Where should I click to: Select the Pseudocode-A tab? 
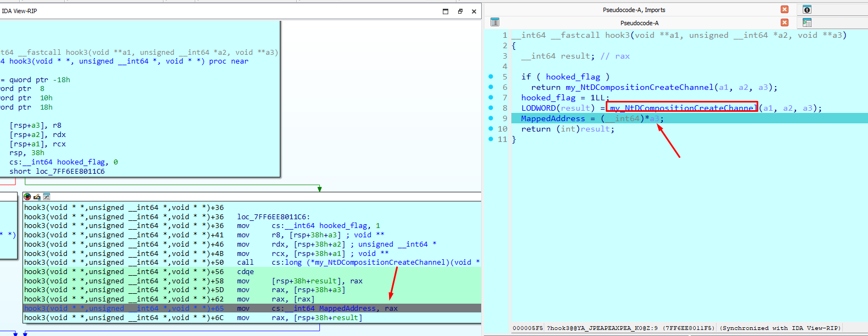click(x=639, y=23)
